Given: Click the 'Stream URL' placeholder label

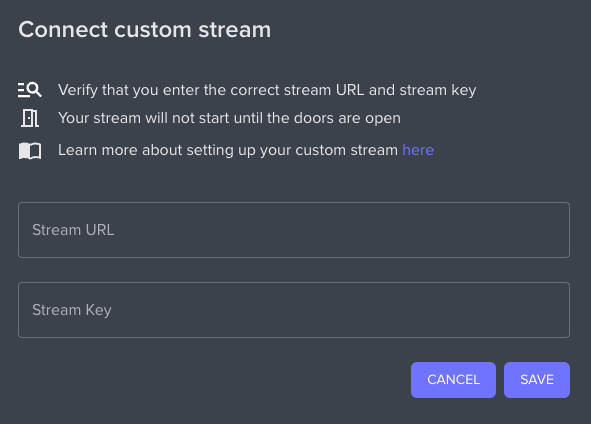Looking at the screenshot, I should point(73,230).
